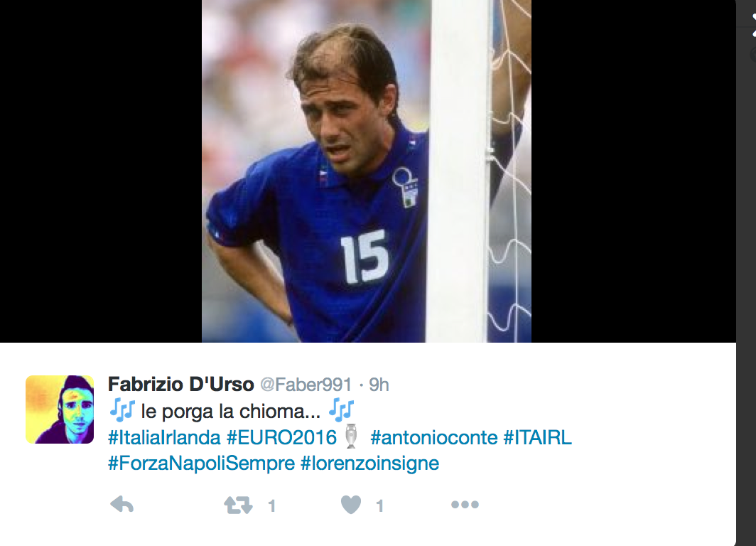Open Fabrizio D'Urso's profile avatar
Screen dimensions: 756x546
click(60, 409)
